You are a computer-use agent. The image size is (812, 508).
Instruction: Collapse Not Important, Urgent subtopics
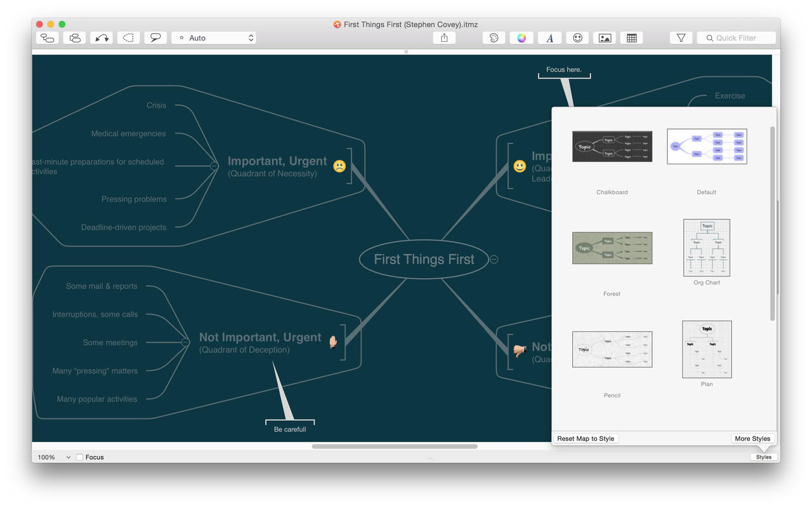[185, 342]
